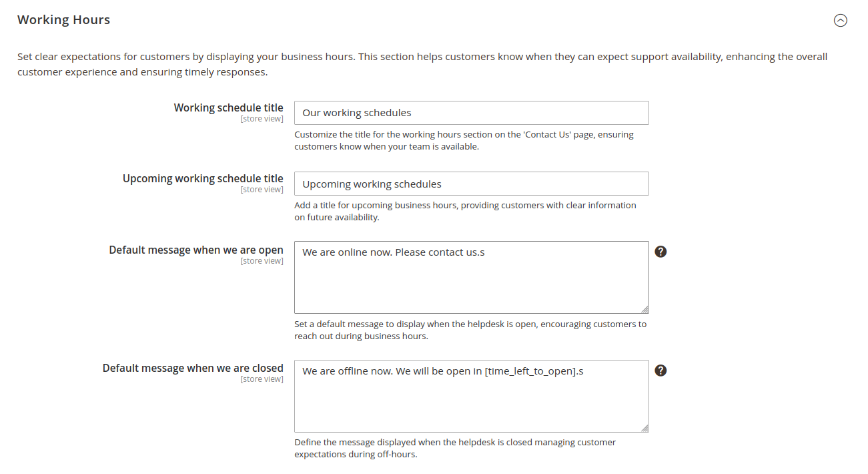Screen dimensions: 868x474
Task: Click the 'Upcoming working schedule title' label
Action: [203, 179]
